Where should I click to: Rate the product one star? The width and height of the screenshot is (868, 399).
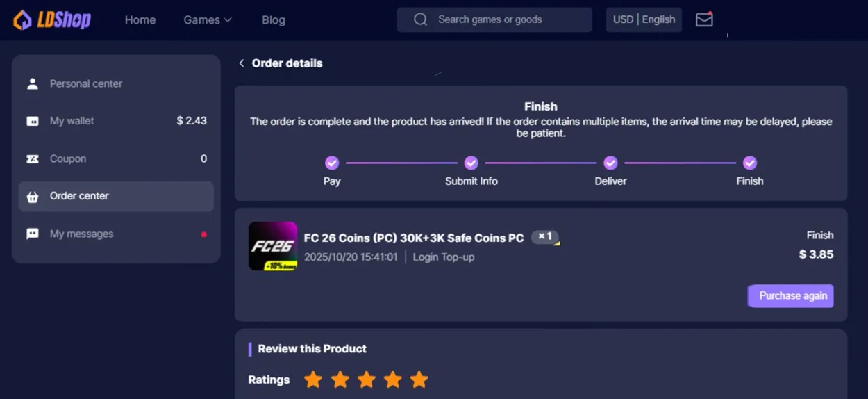click(x=313, y=380)
